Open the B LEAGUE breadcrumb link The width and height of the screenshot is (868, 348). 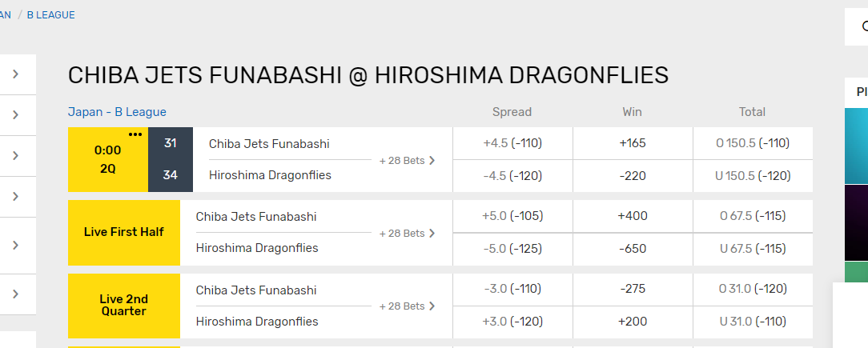point(51,15)
